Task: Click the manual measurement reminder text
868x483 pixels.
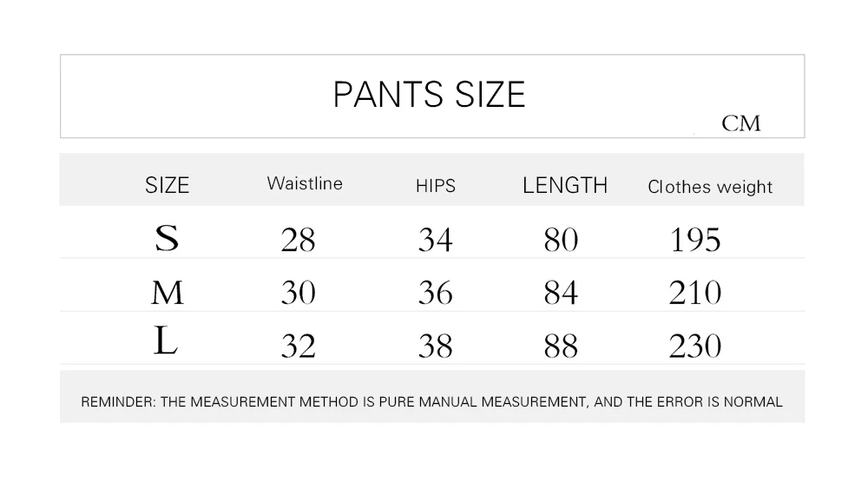Action: 431,402
